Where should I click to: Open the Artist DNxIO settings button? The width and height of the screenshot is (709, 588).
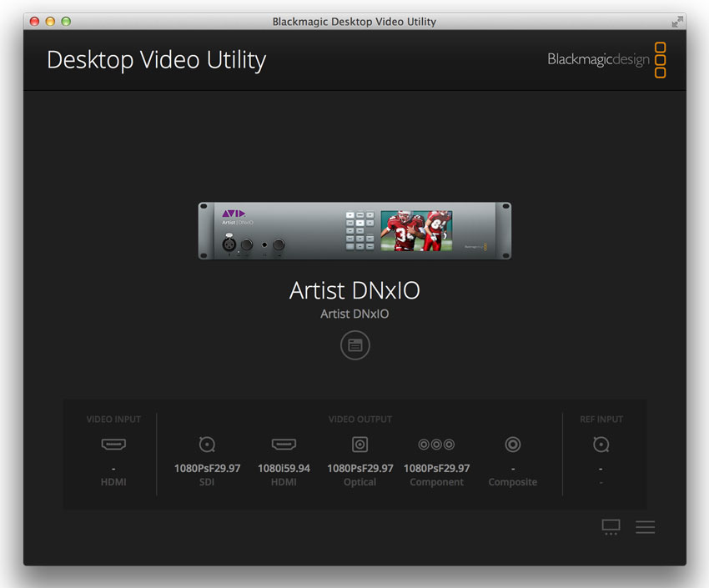click(355, 345)
